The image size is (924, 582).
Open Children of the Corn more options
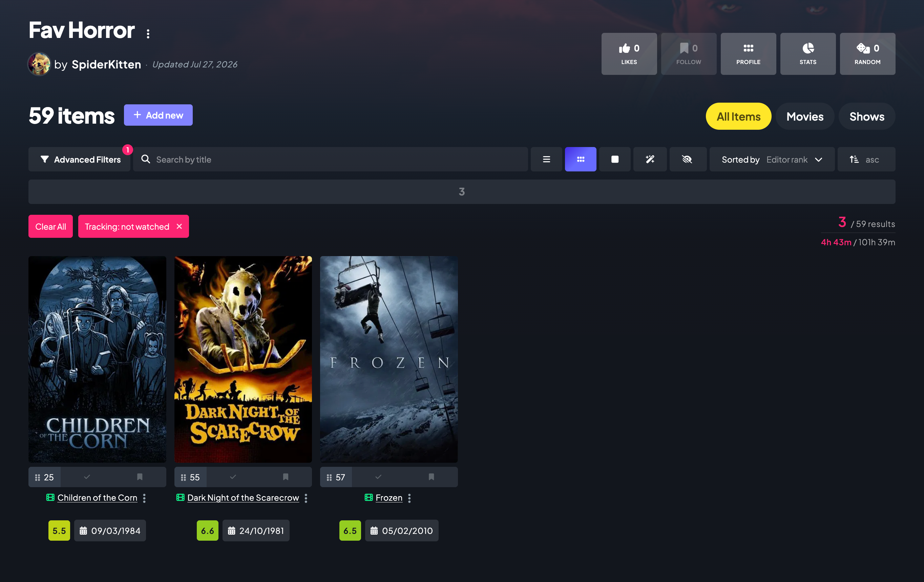[x=144, y=498]
